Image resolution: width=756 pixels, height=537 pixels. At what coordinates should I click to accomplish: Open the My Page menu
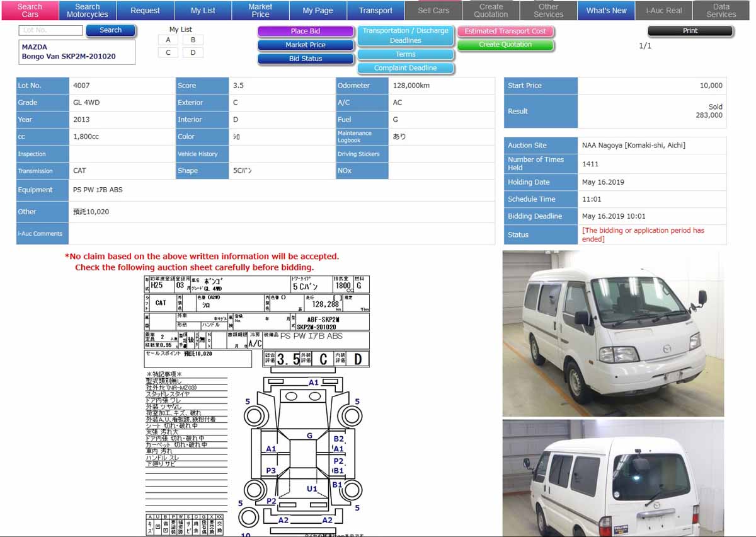point(318,10)
